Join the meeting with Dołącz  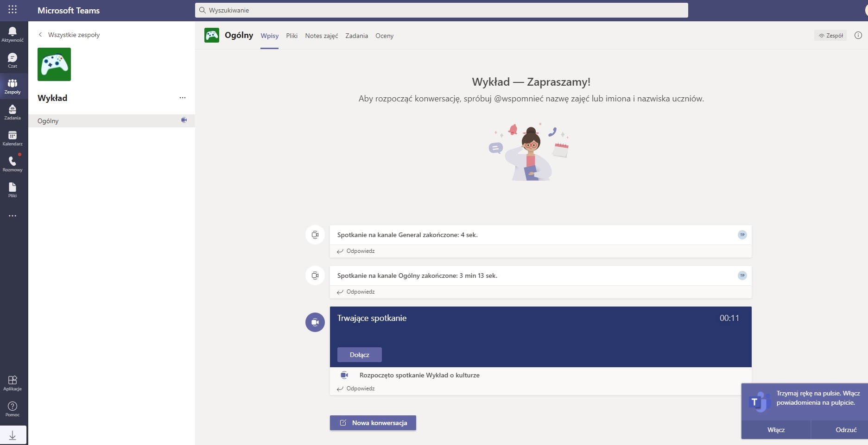tap(360, 355)
